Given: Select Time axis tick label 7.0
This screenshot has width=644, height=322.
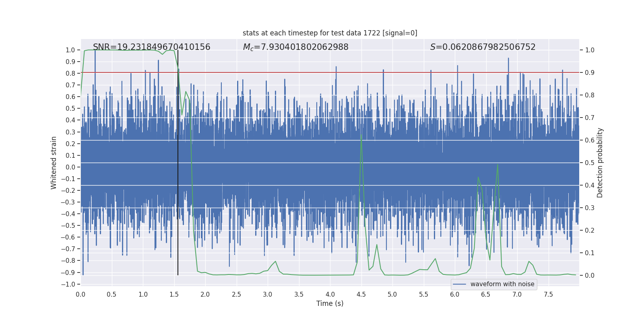Looking at the screenshot, I should (517, 294).
